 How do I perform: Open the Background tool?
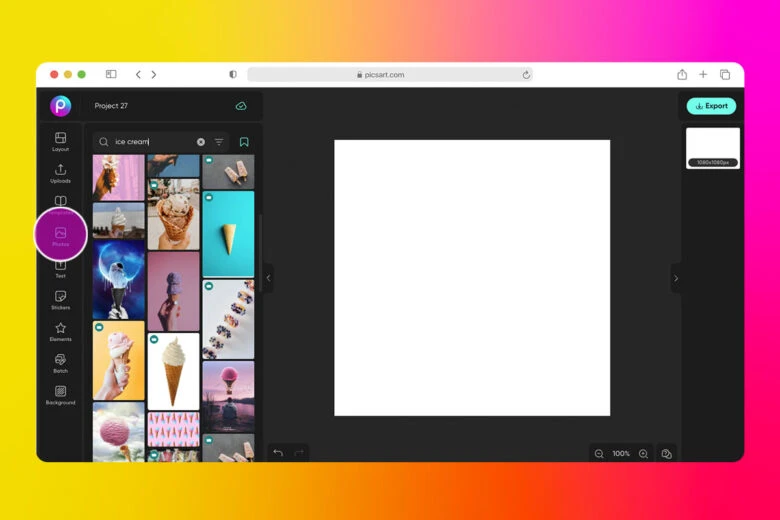click(x=60, y=395)
